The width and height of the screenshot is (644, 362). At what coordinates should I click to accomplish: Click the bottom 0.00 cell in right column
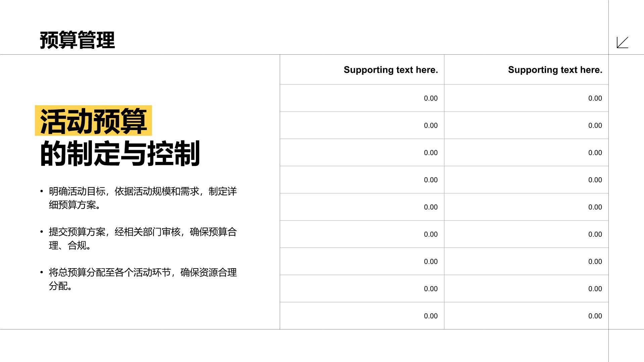[595, 315]
